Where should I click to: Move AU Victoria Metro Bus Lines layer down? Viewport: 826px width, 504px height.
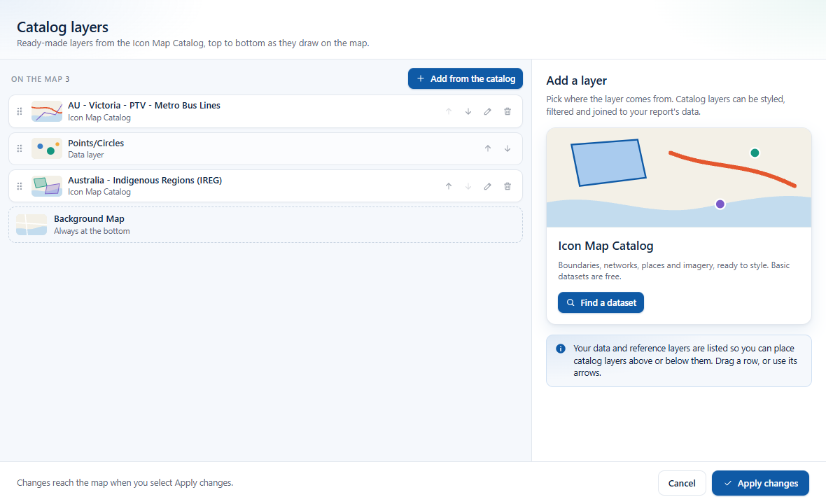pyautogui.click(x=468, y=111)
